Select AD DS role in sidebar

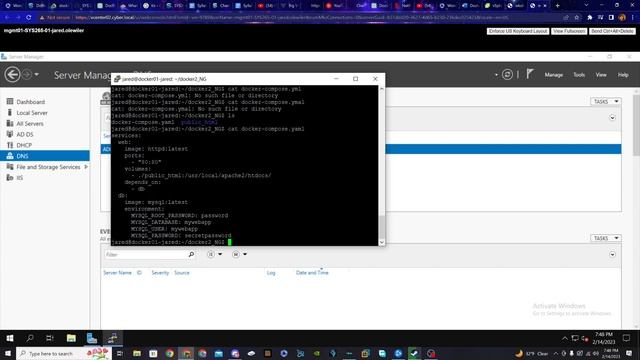24,134
